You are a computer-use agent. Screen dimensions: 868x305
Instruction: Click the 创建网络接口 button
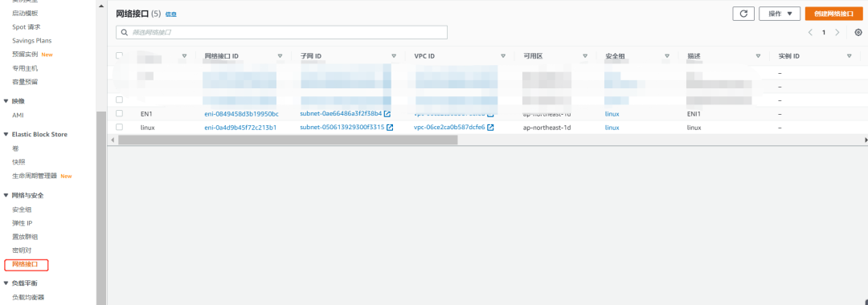(x=833, y=14)
